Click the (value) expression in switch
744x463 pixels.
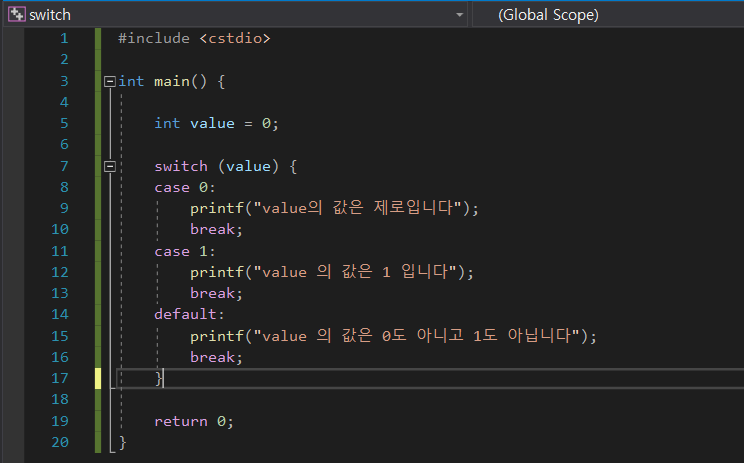248,167
